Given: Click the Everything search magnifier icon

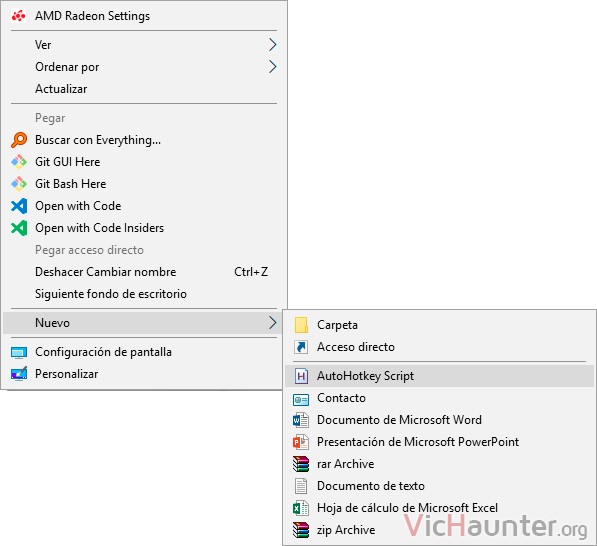Looking at the screenshot, I should click(19, 140).
